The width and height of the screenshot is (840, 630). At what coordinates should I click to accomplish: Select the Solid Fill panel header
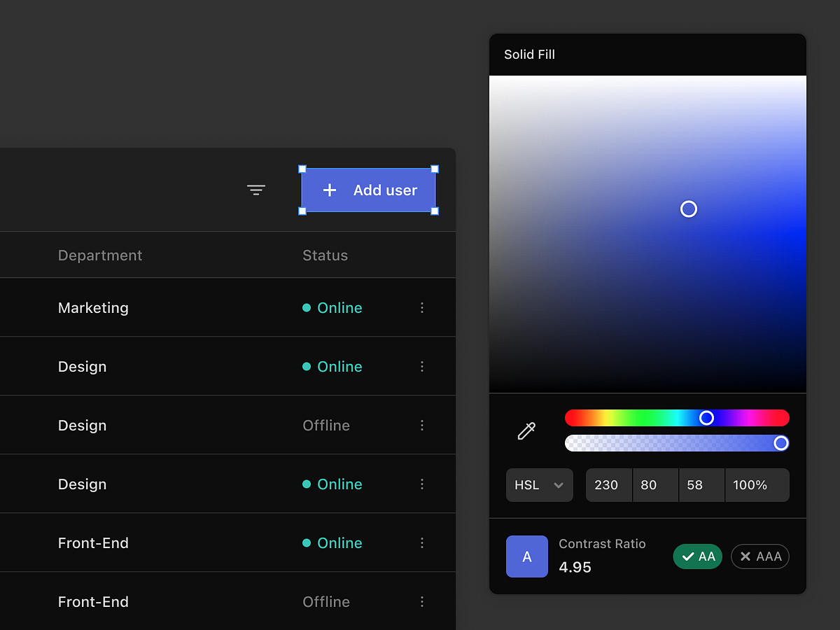click(529, 54)
